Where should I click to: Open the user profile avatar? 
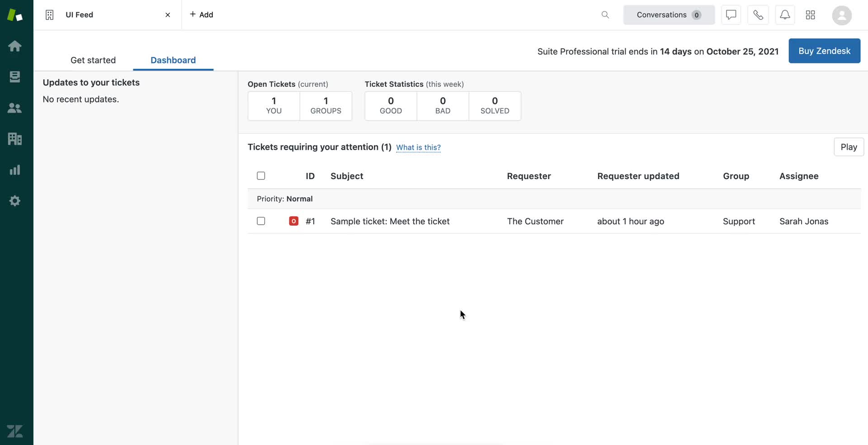[x=842, y=15]
